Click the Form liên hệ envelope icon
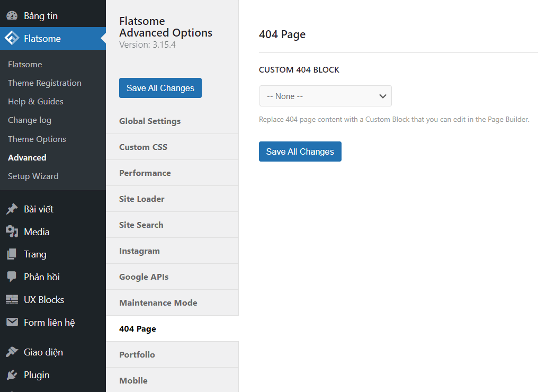This screenshot has height=392, width=538. [12, 322]
